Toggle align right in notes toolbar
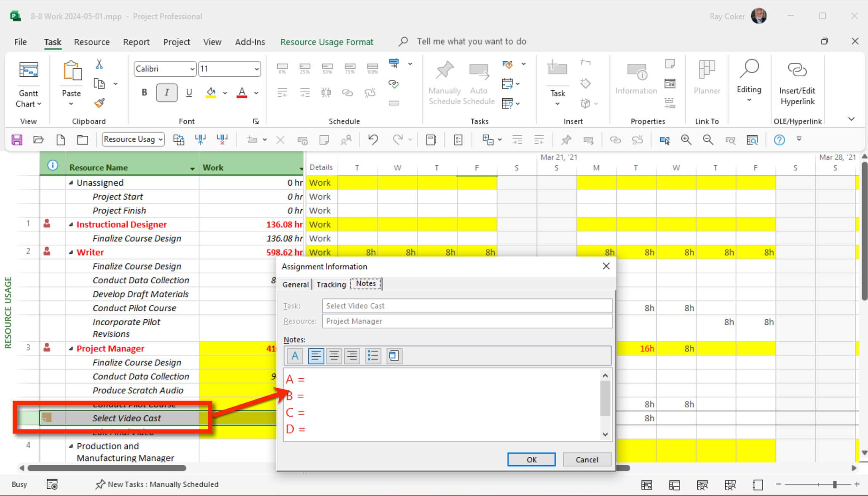Viewport: 868px width, 496px height. tap(352, 356)
